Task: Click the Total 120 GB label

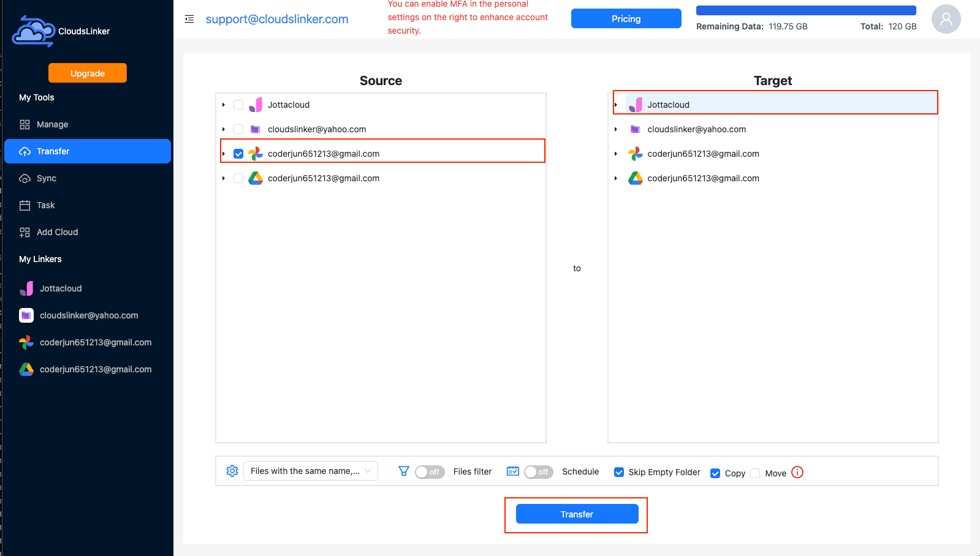Action: click(888, 26)
